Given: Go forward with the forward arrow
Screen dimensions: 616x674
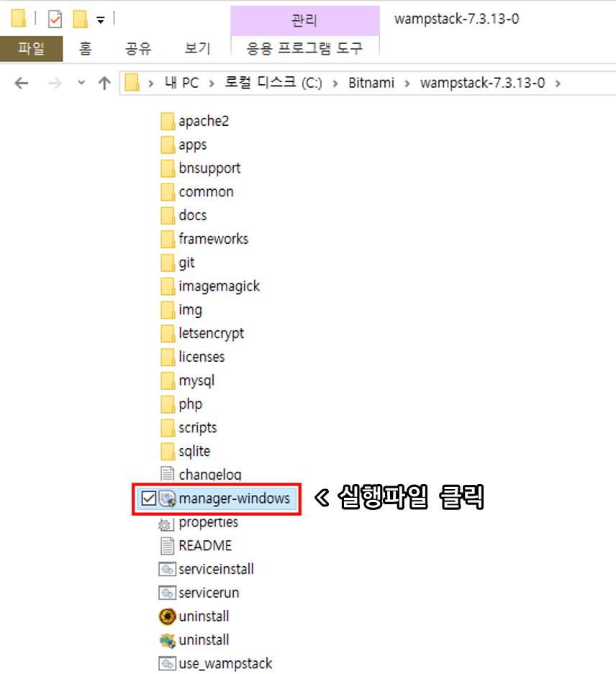Looking at the screenshot, I should click(55, 83).
